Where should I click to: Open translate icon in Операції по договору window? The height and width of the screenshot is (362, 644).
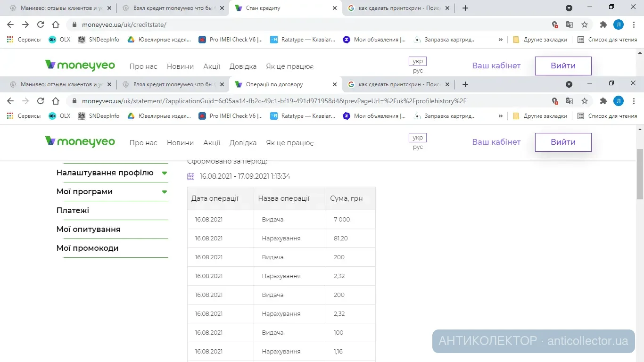pyautogui.click(x=570, y=101)
